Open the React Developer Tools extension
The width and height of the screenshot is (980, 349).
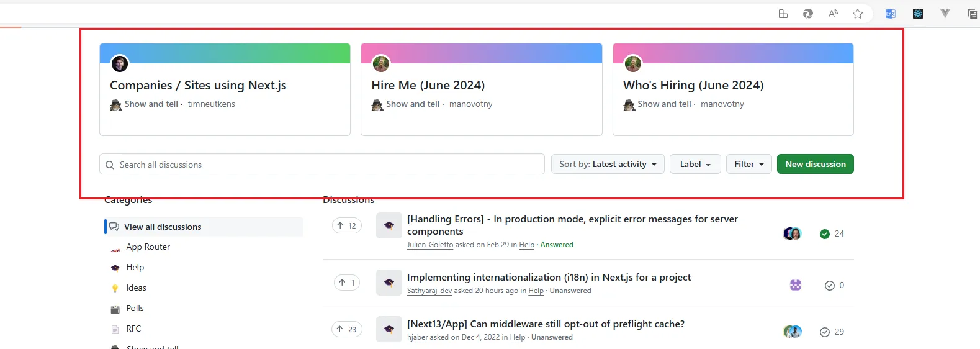click(918, 14)
